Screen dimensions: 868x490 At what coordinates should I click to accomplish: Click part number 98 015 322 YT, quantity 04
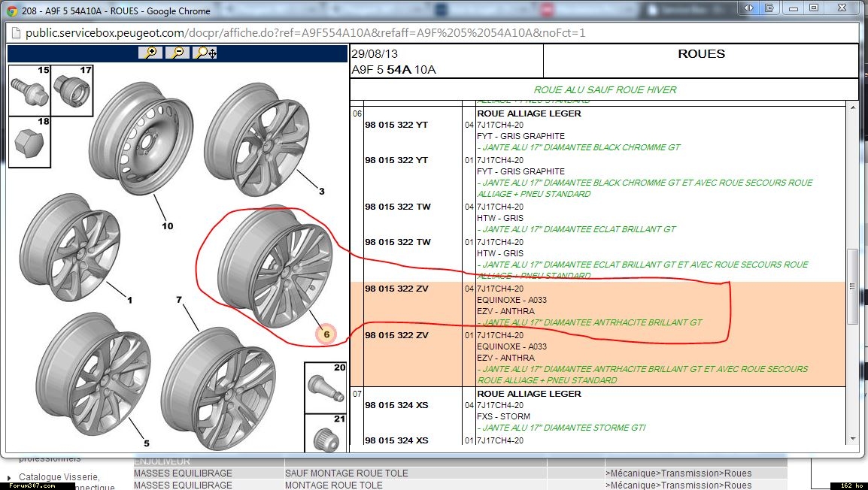396,125
